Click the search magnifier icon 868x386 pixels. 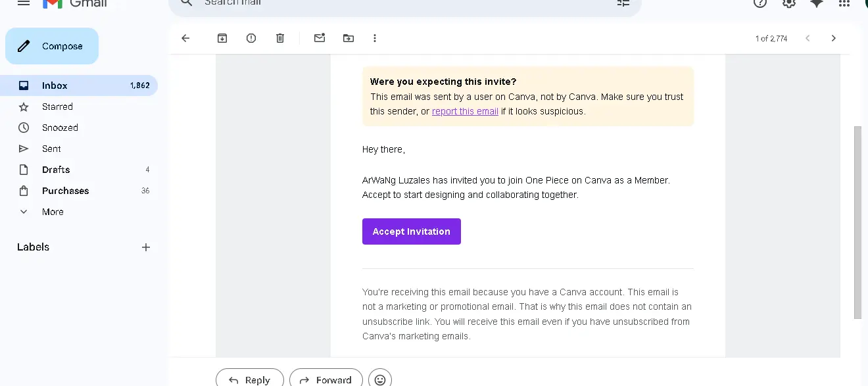point(187,3)
